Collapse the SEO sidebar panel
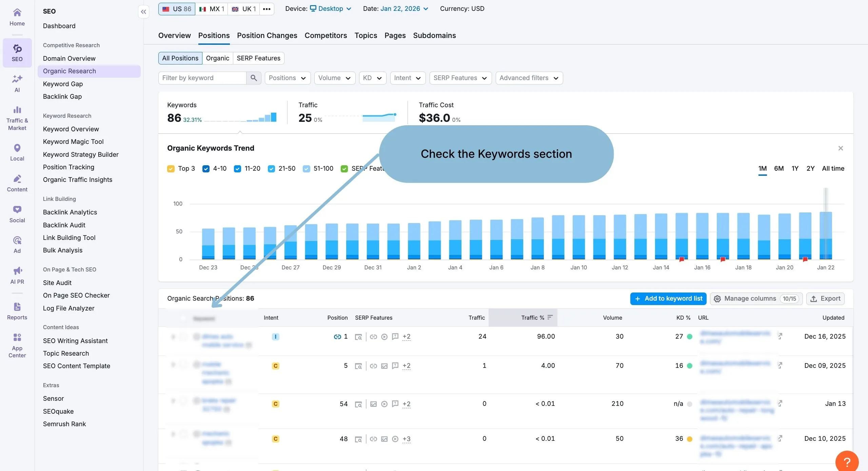 (143, 12)
